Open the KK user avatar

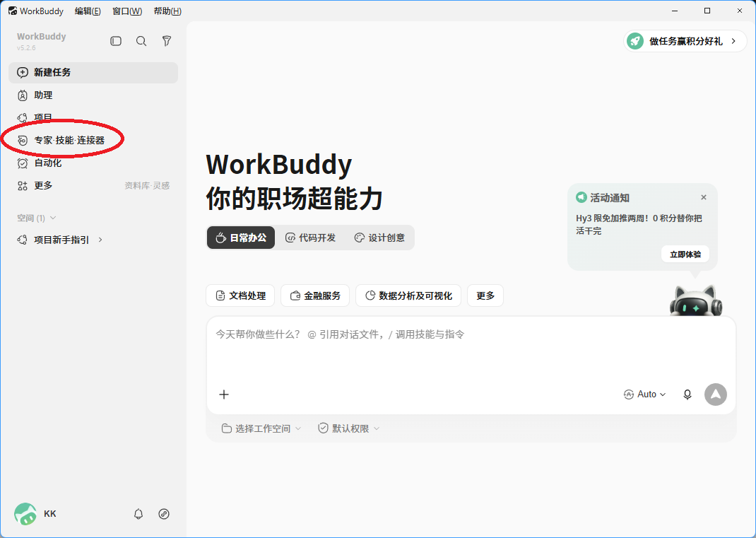click(x=25, y=514)
